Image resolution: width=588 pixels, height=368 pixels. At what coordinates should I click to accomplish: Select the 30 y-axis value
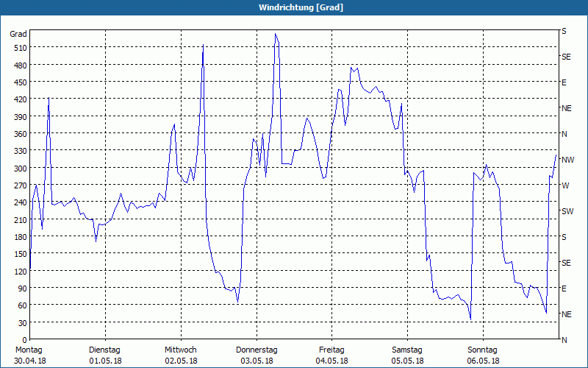click(x=23, y=323)
